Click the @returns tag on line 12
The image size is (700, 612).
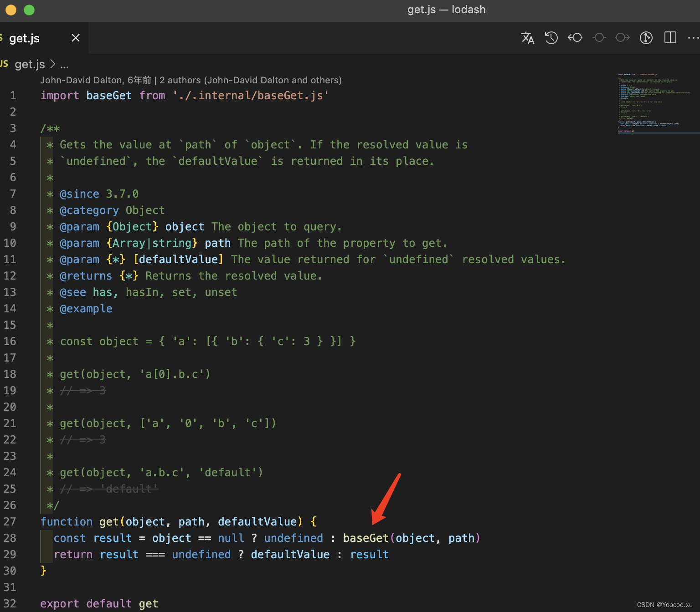pos(86,276)
